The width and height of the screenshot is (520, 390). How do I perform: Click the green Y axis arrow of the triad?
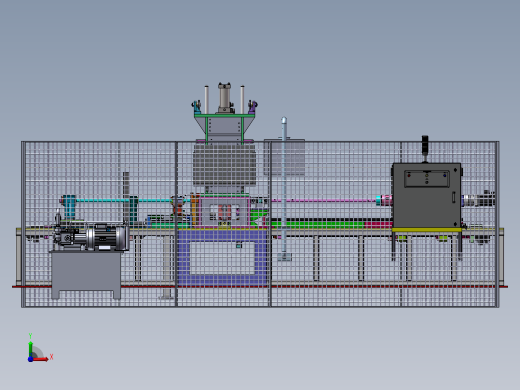31,349
